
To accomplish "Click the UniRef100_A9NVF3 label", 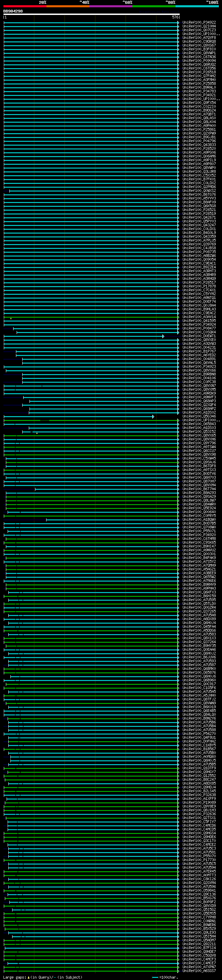I will click(199, 397).
